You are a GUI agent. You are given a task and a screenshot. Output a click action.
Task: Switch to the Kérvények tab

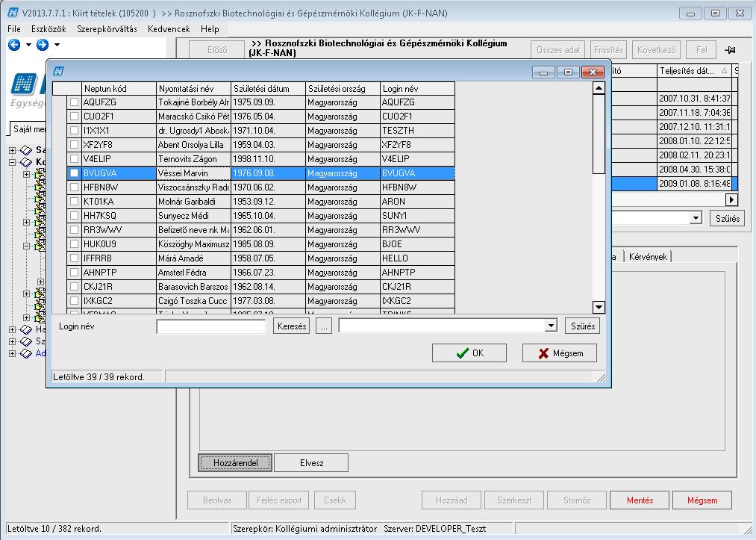pyautogui.click(x=648, y=257)
